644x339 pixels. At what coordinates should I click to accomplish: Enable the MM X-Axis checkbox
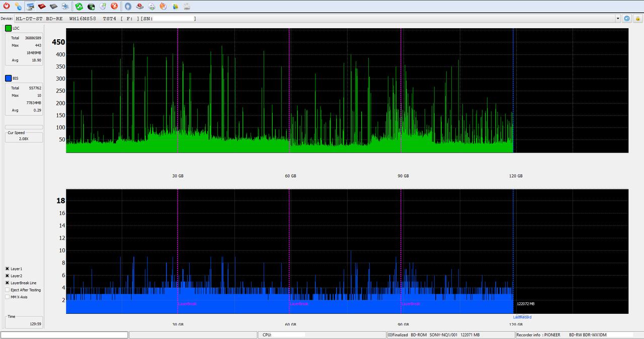click(x=8, y=297)
